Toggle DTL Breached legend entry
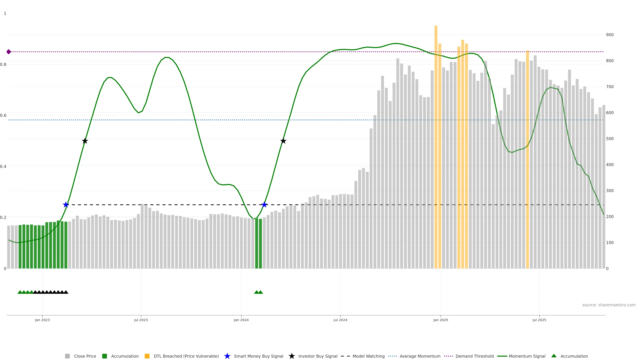The image size is (644, 362). pyautogui.click(x=186, y=356)
